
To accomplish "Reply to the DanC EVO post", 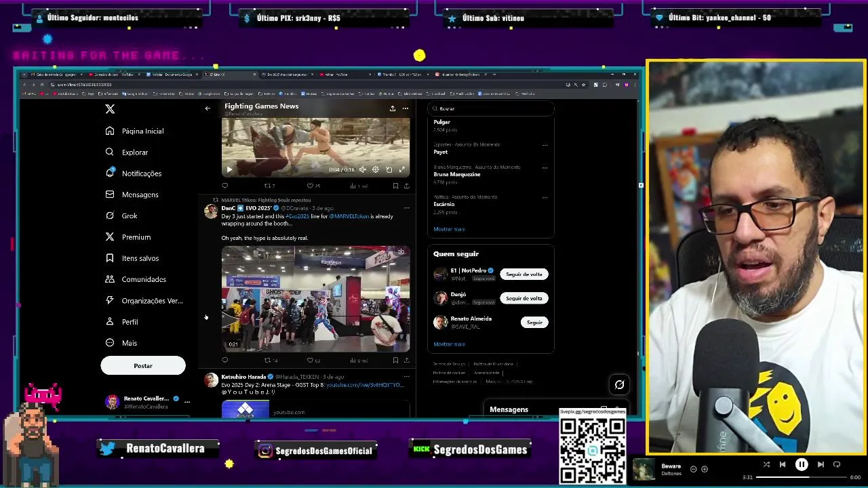I will pos(225,361).
